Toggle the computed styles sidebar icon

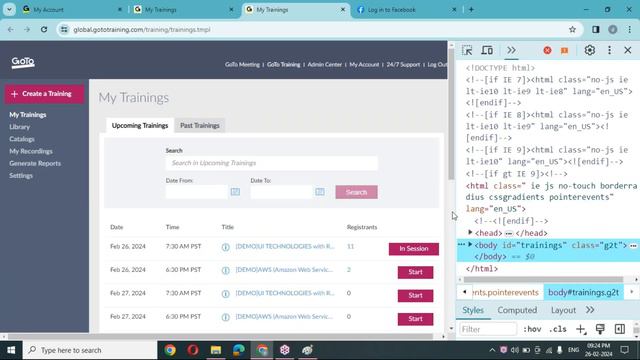620,329
